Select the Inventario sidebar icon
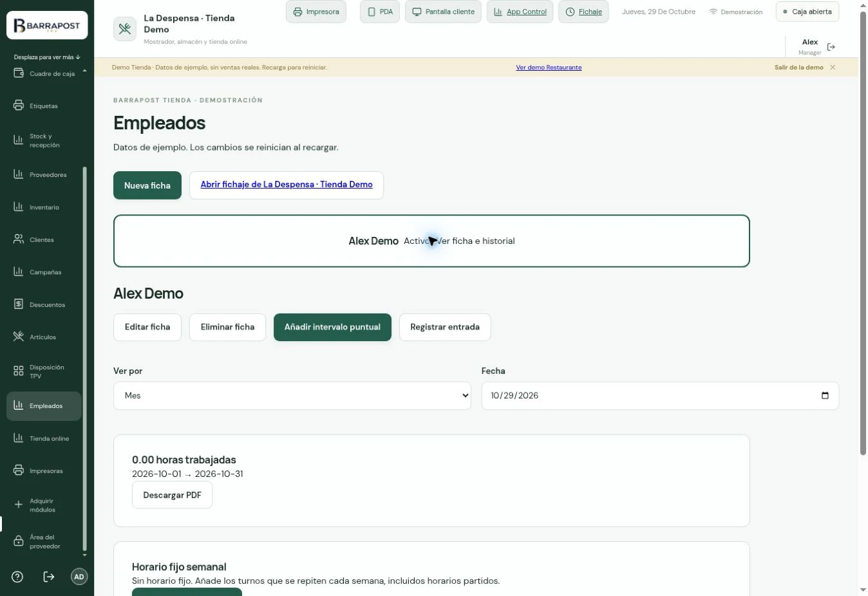The image size is (868, 596). pyautogui.click(x=19, y=207)
